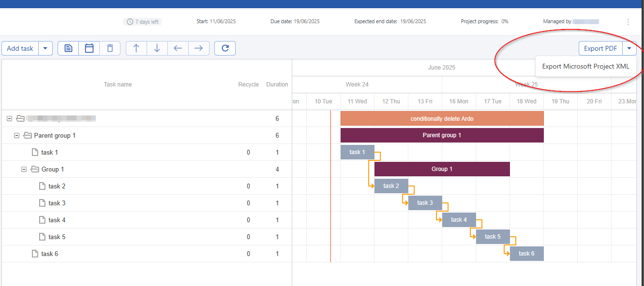This screenshot has height=286, width=644.
Task: Collapse the top-level project row
Action: coord(9,119)
